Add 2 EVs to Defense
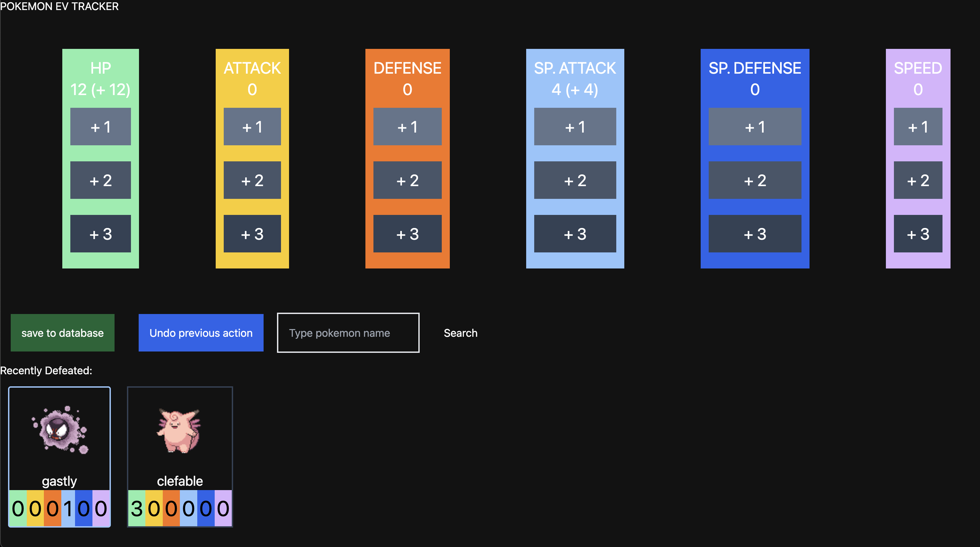Image resolution: width=980 pixels, height=547 pixels. tap(407, 180)
